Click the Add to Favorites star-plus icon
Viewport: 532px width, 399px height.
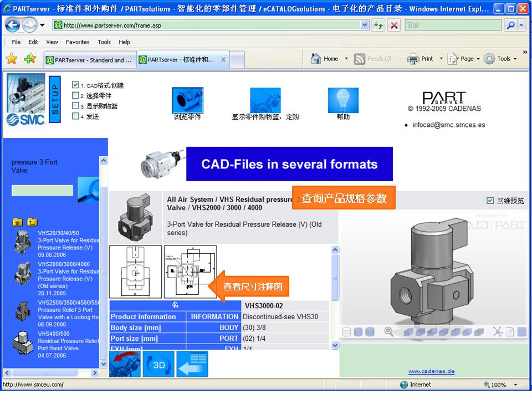coord(30,59)
